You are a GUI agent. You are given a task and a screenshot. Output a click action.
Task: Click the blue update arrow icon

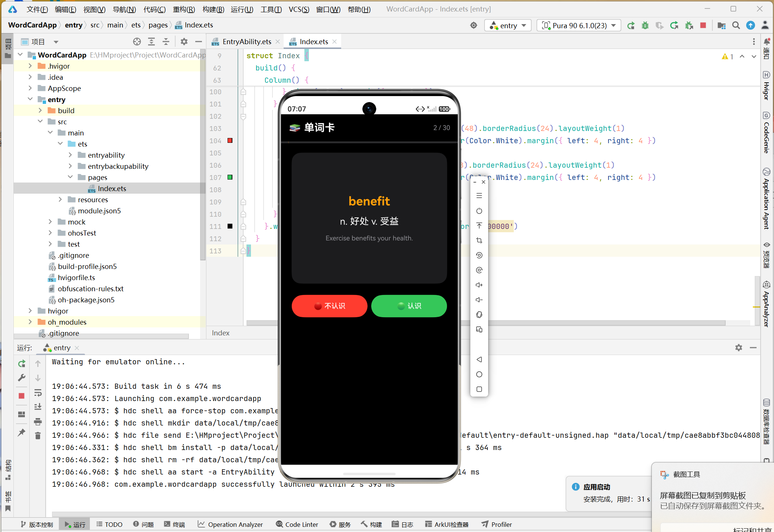[x=751, y=25]
